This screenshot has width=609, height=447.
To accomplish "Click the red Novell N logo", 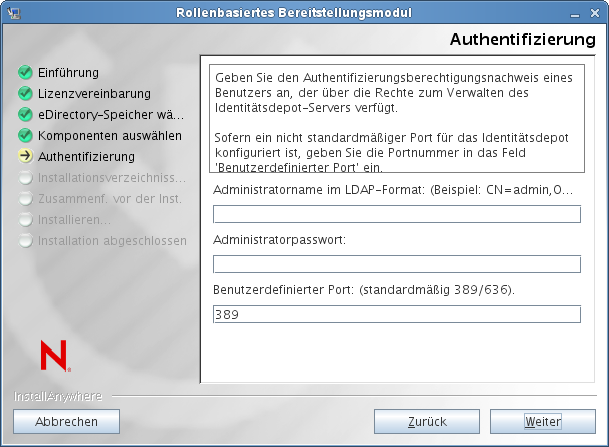I will [55, 356].
